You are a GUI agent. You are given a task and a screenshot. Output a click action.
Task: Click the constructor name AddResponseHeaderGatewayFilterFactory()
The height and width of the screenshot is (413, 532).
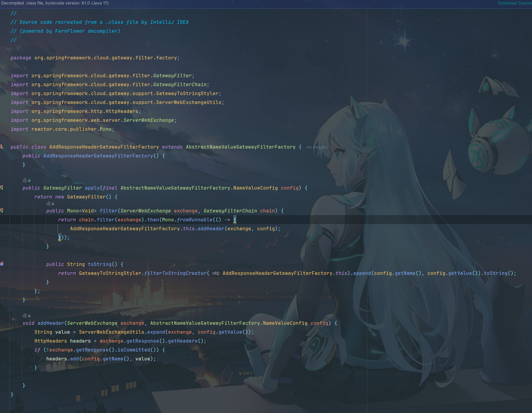tap(98, 156)
